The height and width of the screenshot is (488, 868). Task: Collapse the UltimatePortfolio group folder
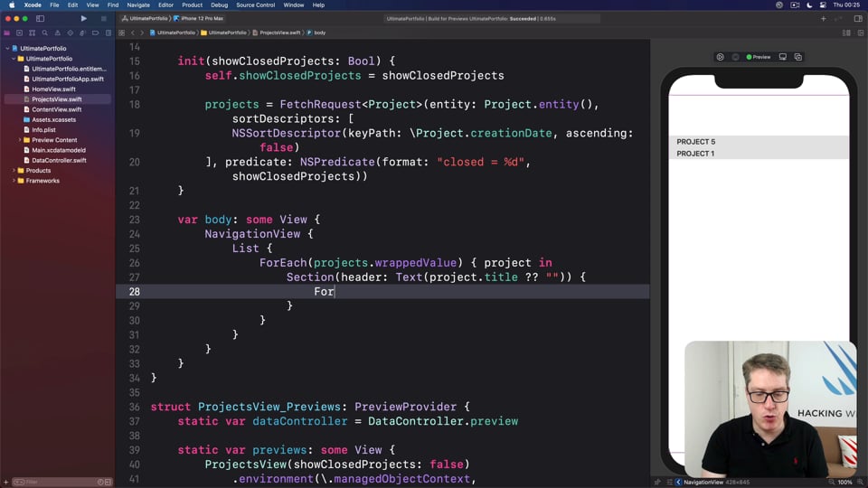14,59
